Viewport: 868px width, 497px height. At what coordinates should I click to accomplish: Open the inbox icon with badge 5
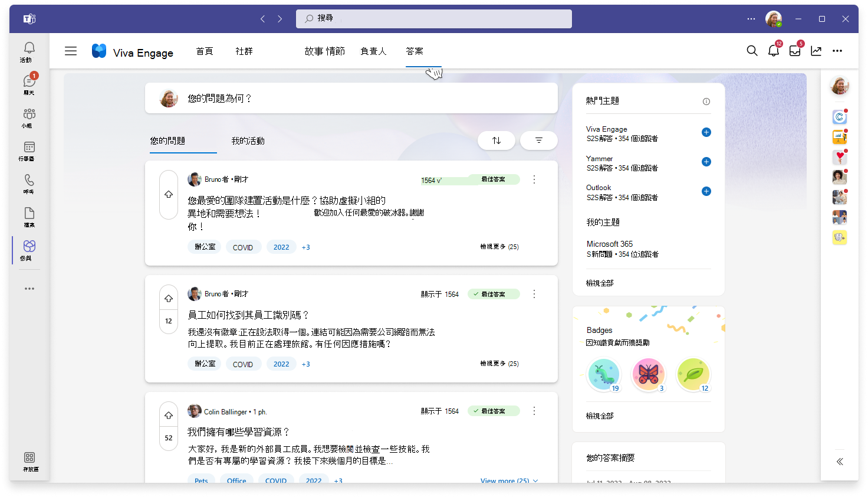coord(795,51)
